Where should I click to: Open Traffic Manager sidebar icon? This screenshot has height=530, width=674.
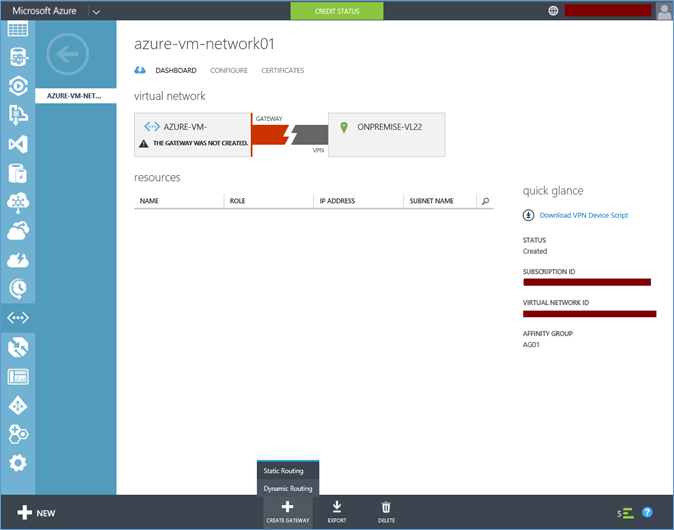click(x=18, y=347)
